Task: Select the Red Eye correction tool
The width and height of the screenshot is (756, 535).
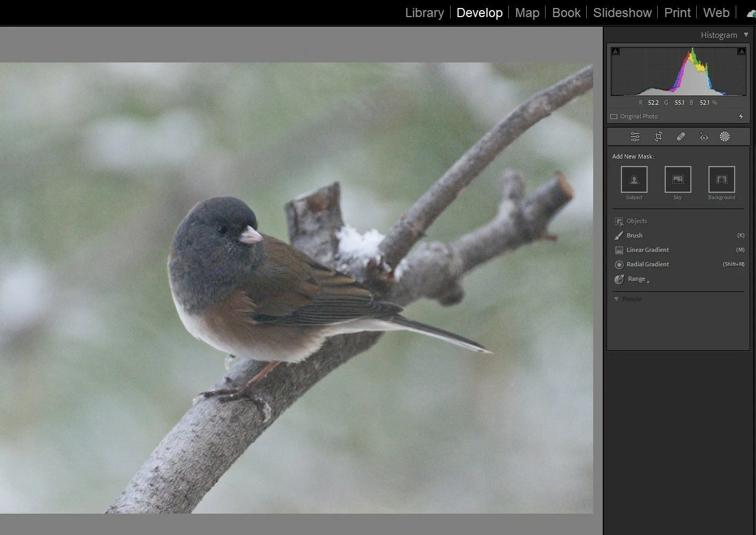Action: pyautogui.click(x=704, y=137)
